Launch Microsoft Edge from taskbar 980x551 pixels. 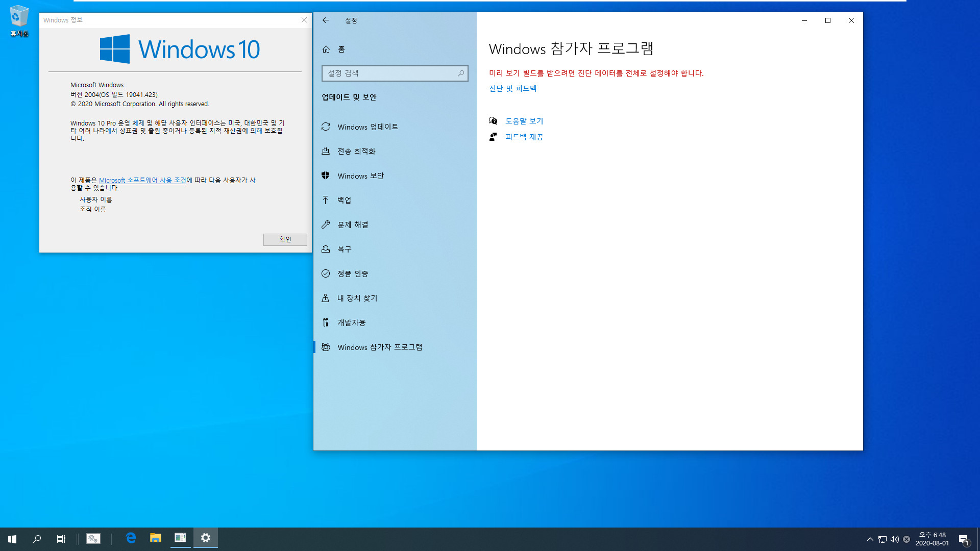tap(131, 538)
